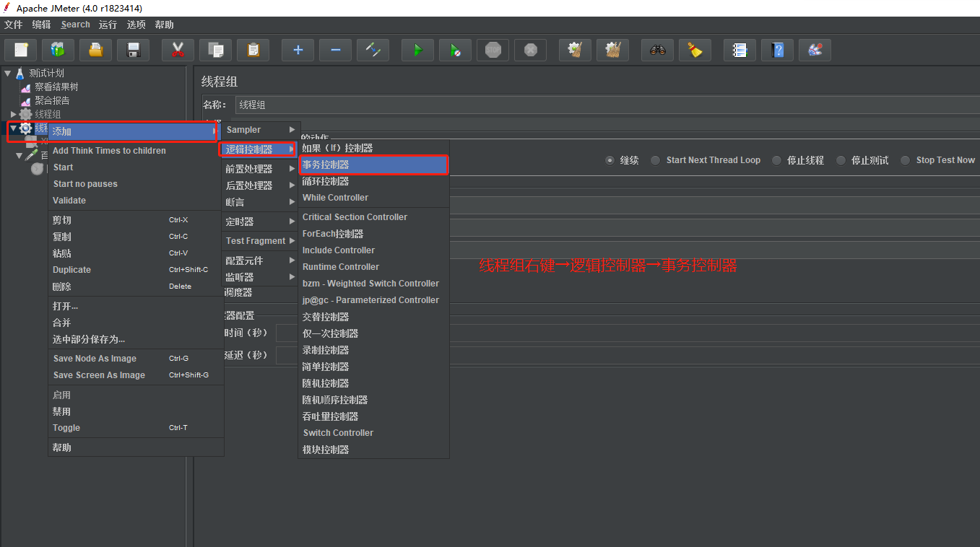Expand the 定时器 submenu
This screenshot has width=980, height=547.
[x=261, y=222]
